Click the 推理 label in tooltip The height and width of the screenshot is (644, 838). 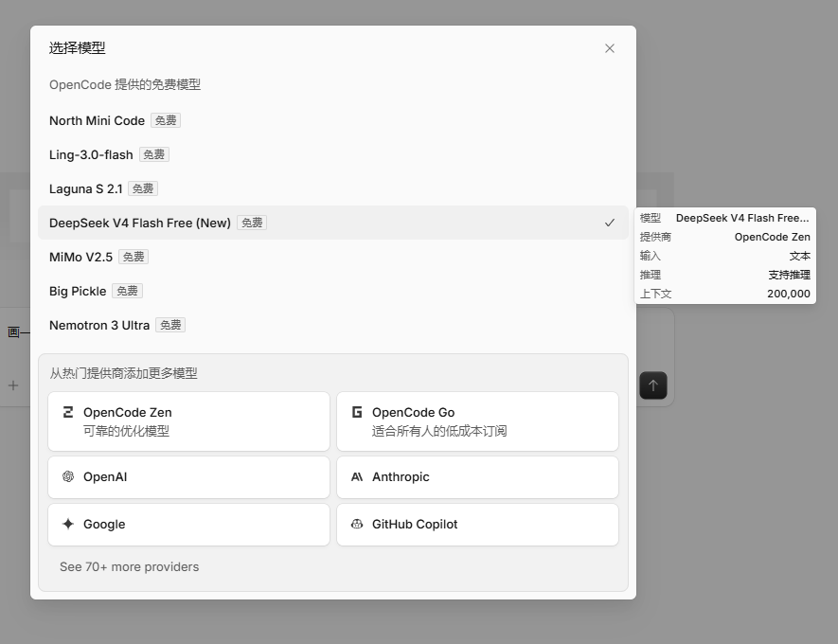pyautogui.click(x=650, y=275)
